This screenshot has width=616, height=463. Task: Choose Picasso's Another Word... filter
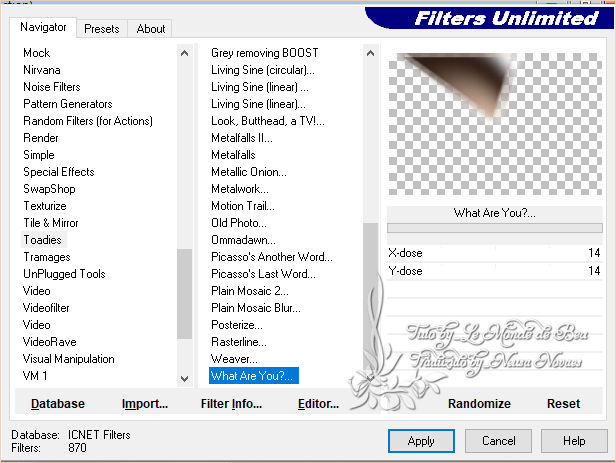coord(271,257)
